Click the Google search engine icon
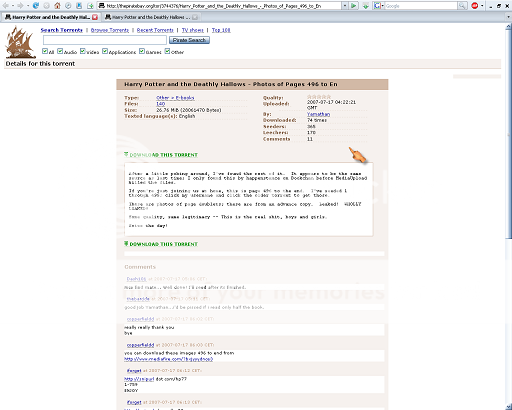This screenshot has height=410, width=512. [377, 6]
